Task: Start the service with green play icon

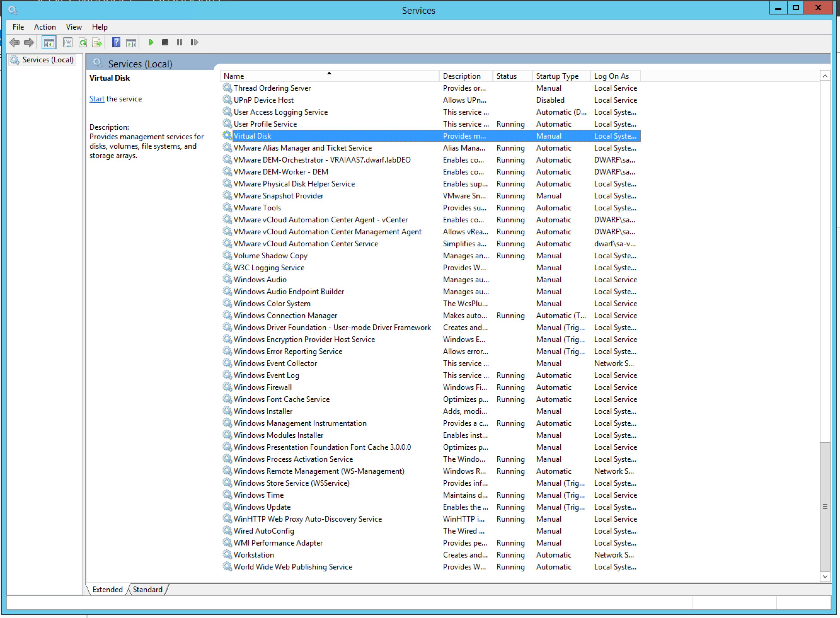Action: click(151, 42)
